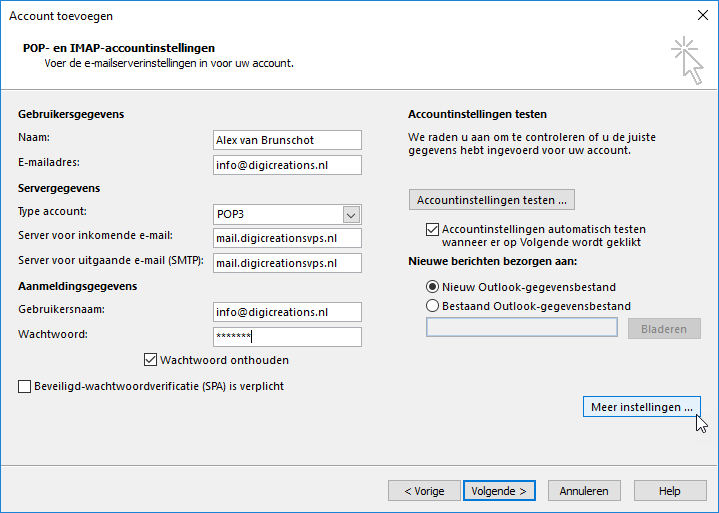Screen dimensions: 719x513
Task: Open Help for this dialog
Action: 670,491
